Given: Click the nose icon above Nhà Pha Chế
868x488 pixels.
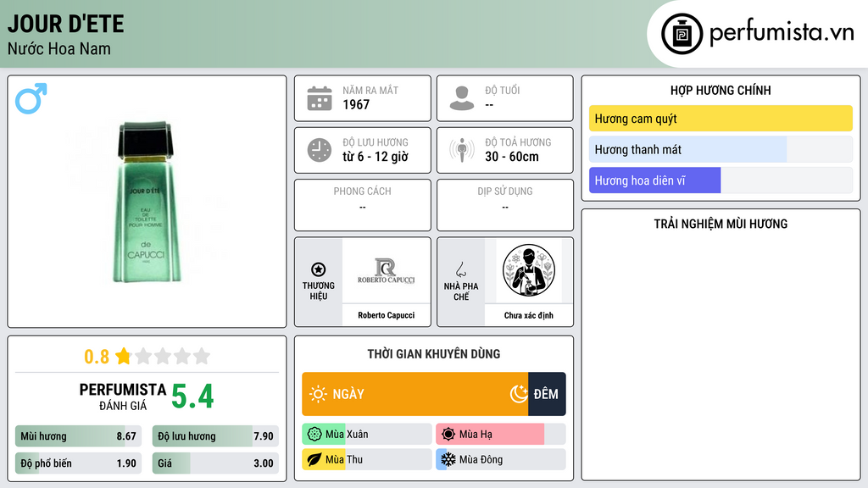Looking at the screenshot, I should (460, 269).
